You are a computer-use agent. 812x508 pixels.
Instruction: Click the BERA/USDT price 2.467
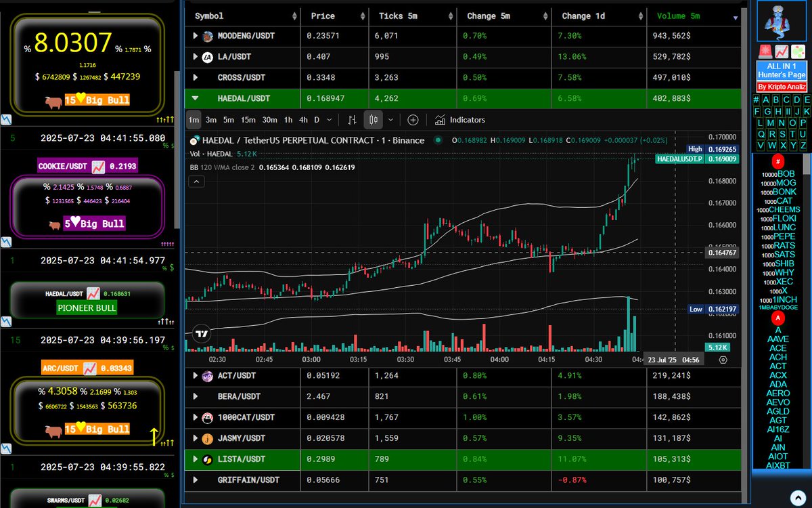pos(319,396)
